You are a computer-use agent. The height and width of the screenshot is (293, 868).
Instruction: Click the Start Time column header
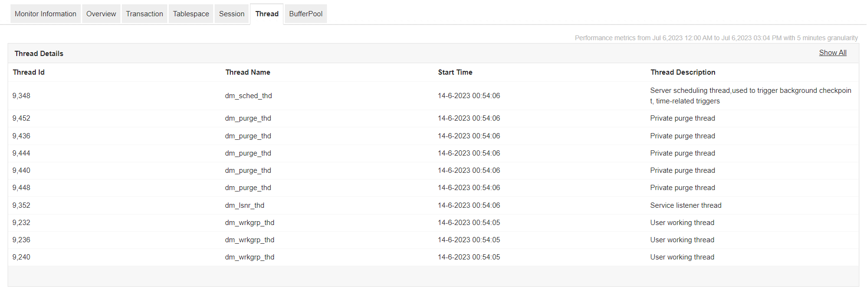tap(455, 72)
